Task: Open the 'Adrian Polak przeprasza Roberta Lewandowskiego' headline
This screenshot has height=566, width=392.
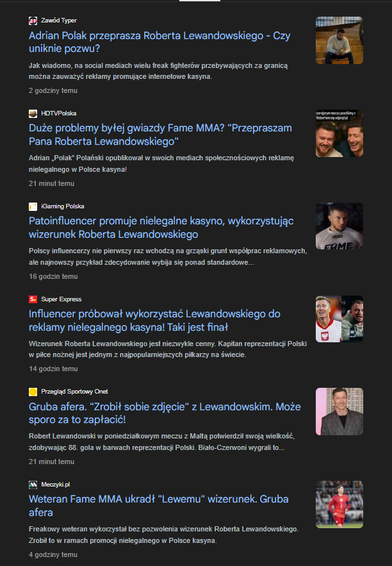Action: (x=159, y=42)
